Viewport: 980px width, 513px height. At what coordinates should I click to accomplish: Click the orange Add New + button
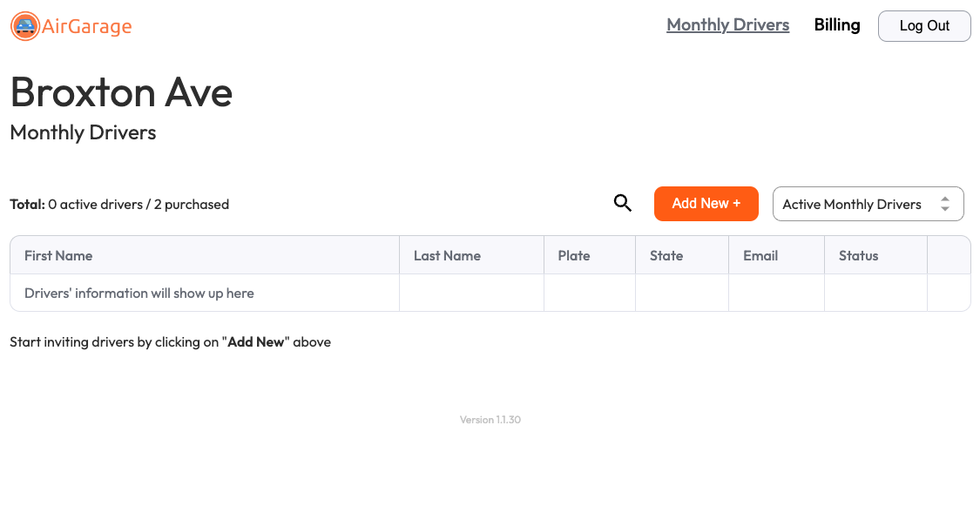(x=706, y=204)
